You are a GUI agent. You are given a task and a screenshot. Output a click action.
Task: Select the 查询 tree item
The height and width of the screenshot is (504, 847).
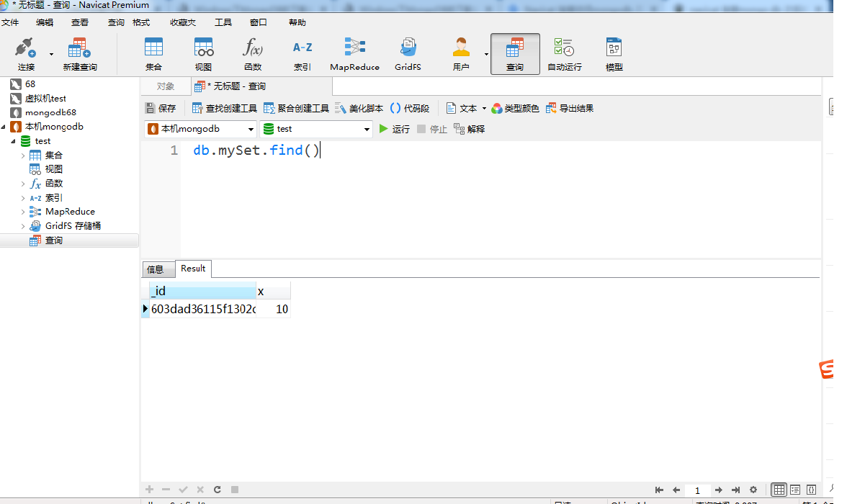pyautogui.click(x=53, y=240)
